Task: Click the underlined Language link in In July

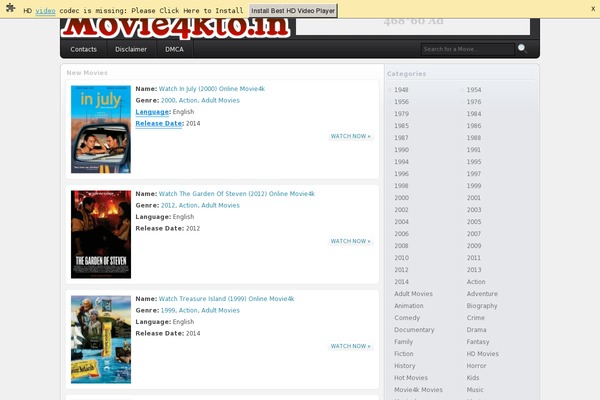Action: coord(152,112)
